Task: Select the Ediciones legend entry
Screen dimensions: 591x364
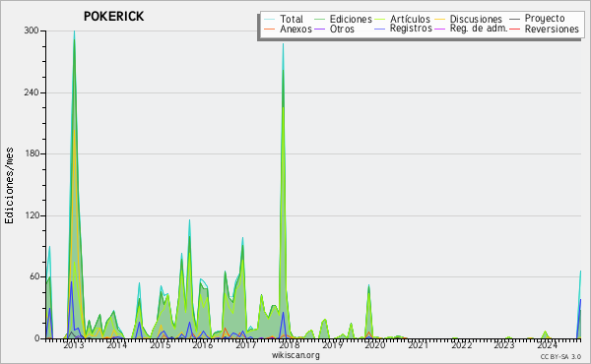Action: pyautogui.click(x=343, y=19)
